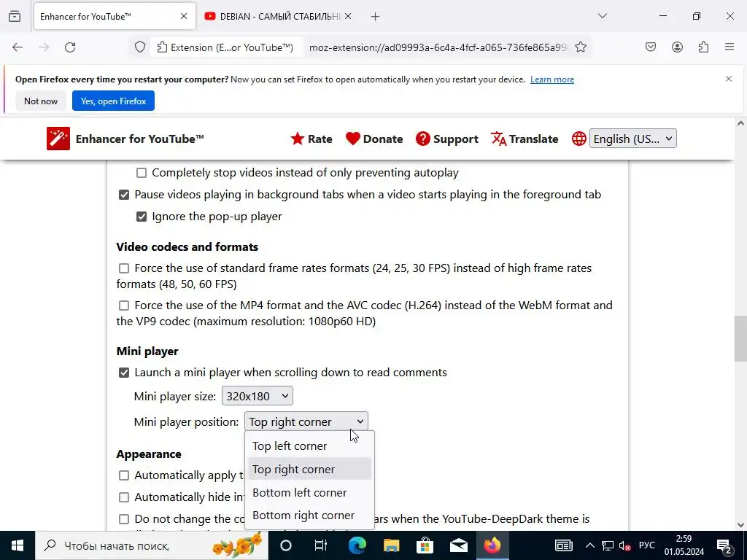This screenshot has width=747, height=560.
Task: Switch to the DEBIAN YouTube tab
Action: [278, 16]
